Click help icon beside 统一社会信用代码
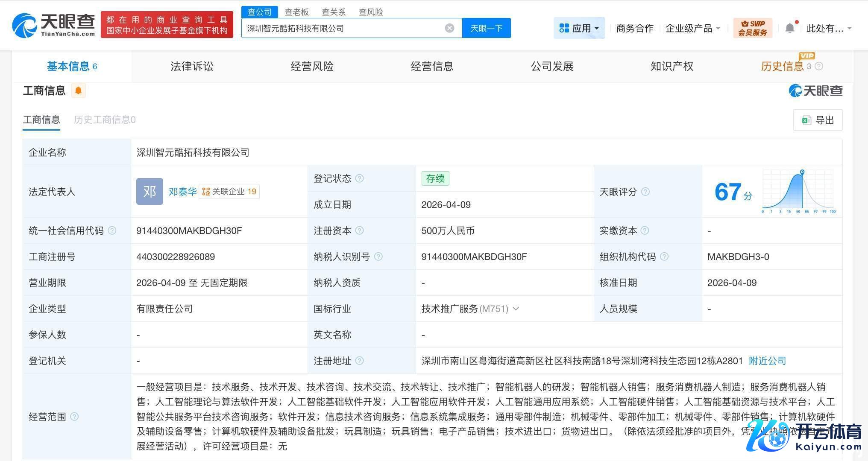Viewport: 868px width, 461px height. pos(112,230)
